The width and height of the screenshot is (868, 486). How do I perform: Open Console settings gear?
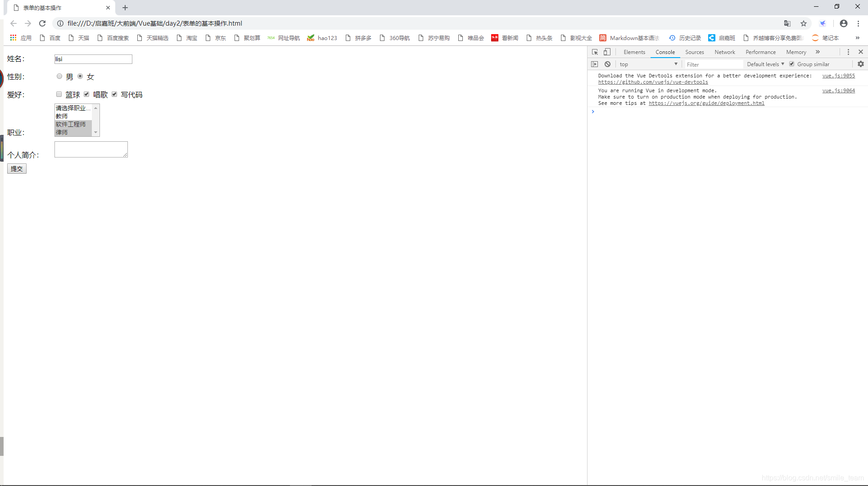pos(861,64)
